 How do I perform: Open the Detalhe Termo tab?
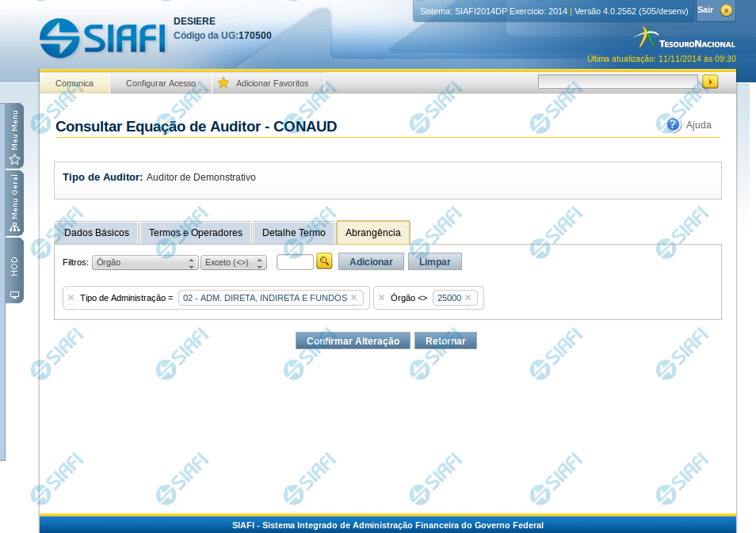pos(293,233)
